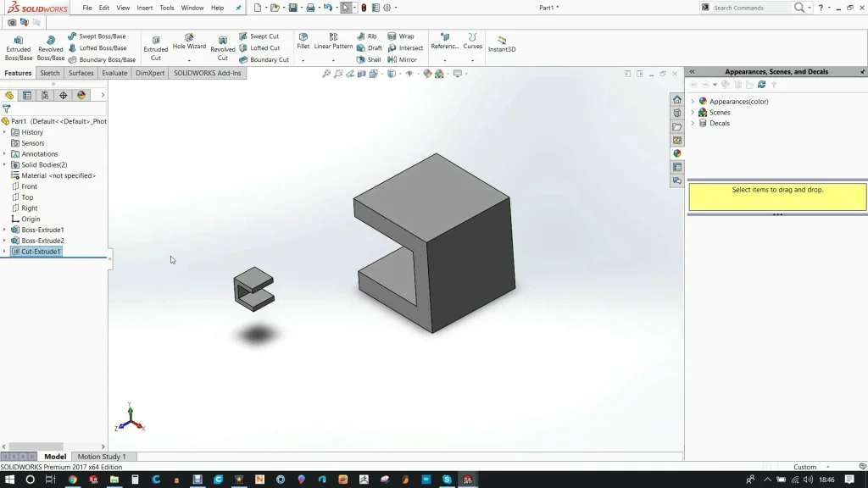868x488 pixels.
Task: Switch to the Sketch tab
Action: pos(50,73)
